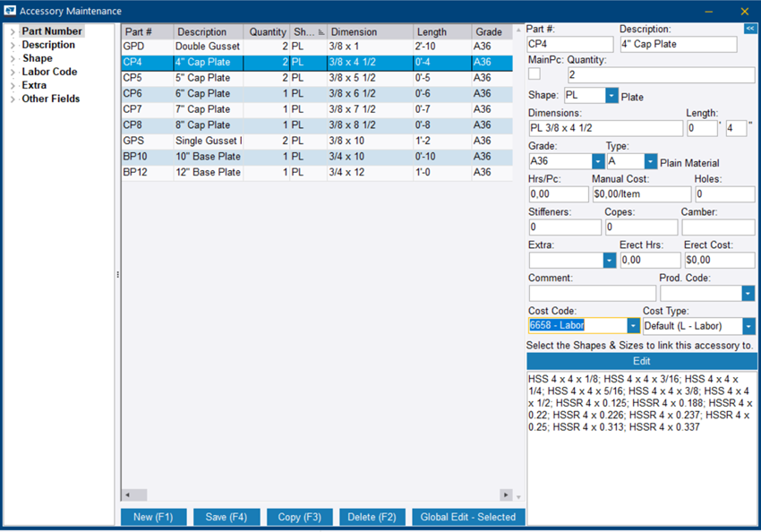The height and width of the screenshot is (532, 761).
Task: Select Labor Code in the left sidebar
Action: [49, 72]
